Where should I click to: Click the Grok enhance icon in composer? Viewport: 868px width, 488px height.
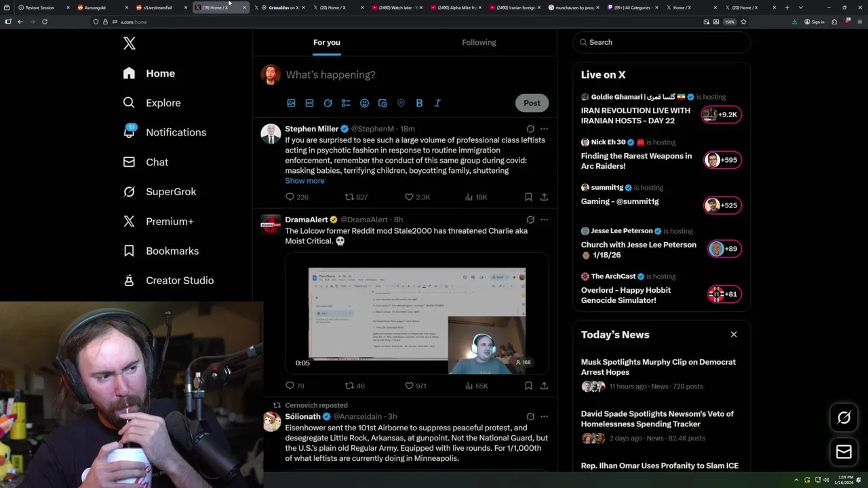pyautogui.click(x=328, y=103)
